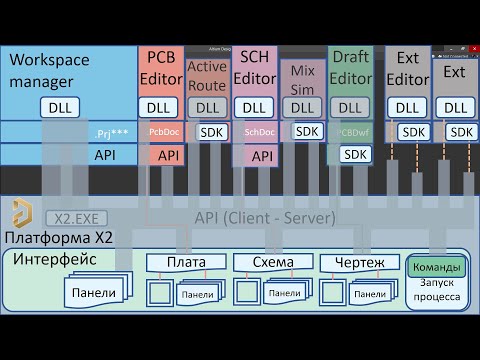
Task: Select the stacked Панели sheets under Чертеж
Action: (x=373, y=292)
